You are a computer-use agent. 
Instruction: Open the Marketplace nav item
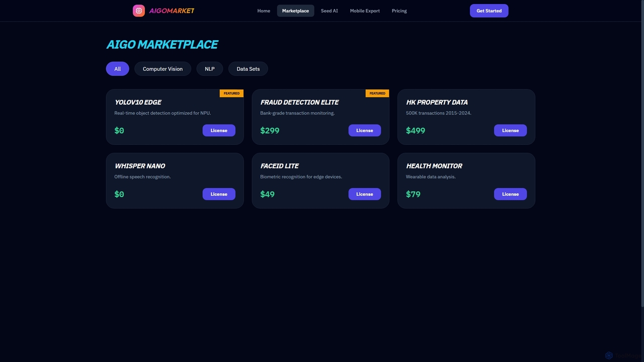(295, 11)
